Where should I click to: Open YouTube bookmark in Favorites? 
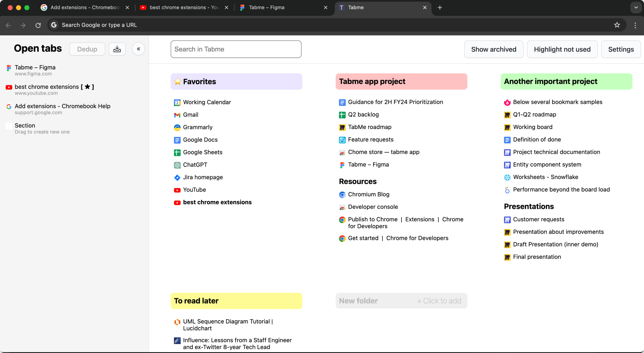[194, 190]
